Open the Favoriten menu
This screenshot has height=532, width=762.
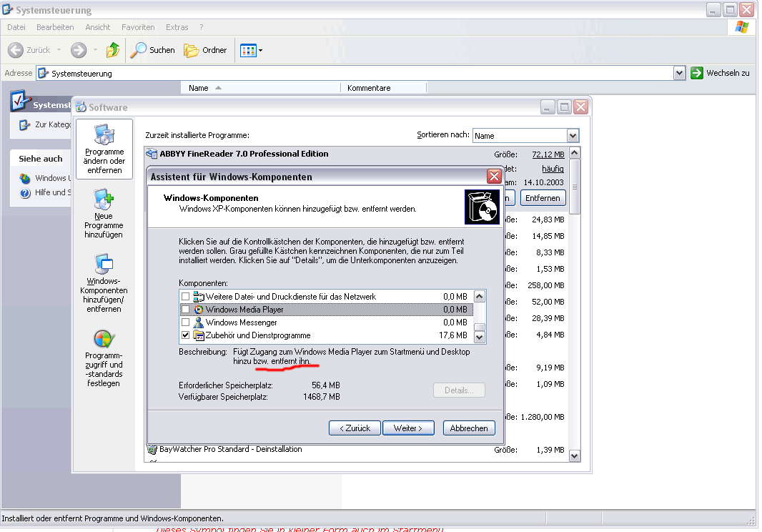[138, 27]
